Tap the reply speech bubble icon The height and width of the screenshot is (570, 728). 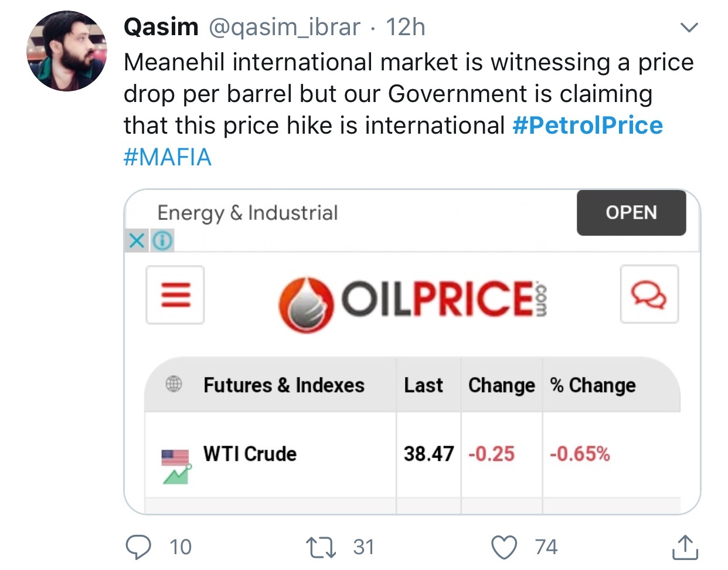click(x=138, y=547)
